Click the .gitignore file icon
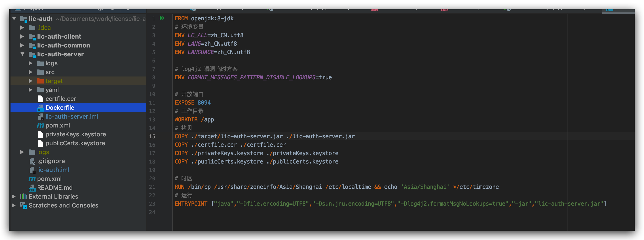 coord(32,161)
